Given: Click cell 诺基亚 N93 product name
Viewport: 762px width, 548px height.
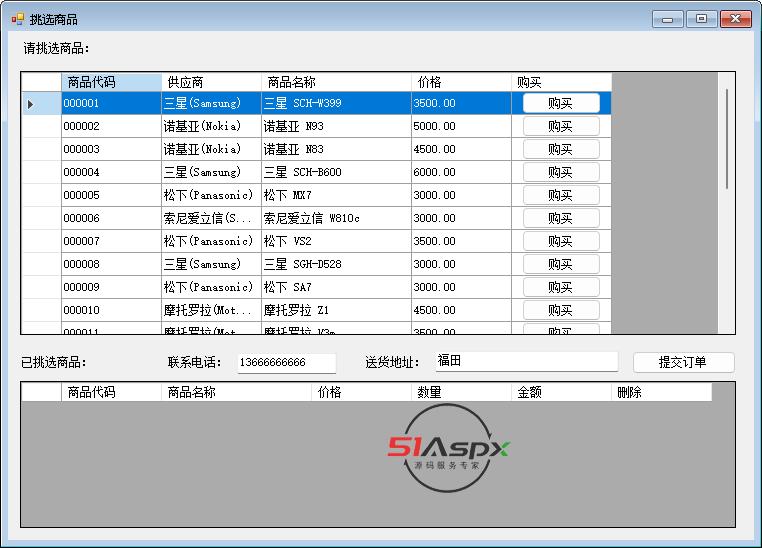Looking at the screenshot, I should click(x=336, y=126).
